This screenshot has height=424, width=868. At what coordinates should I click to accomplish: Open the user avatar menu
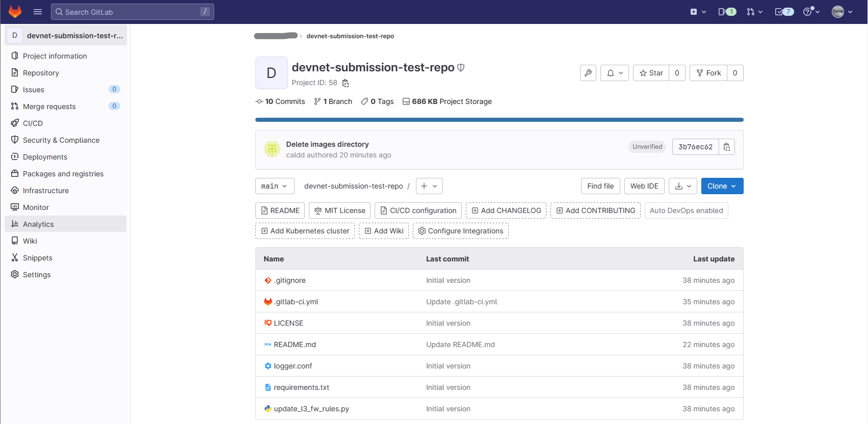pos(842,12)
